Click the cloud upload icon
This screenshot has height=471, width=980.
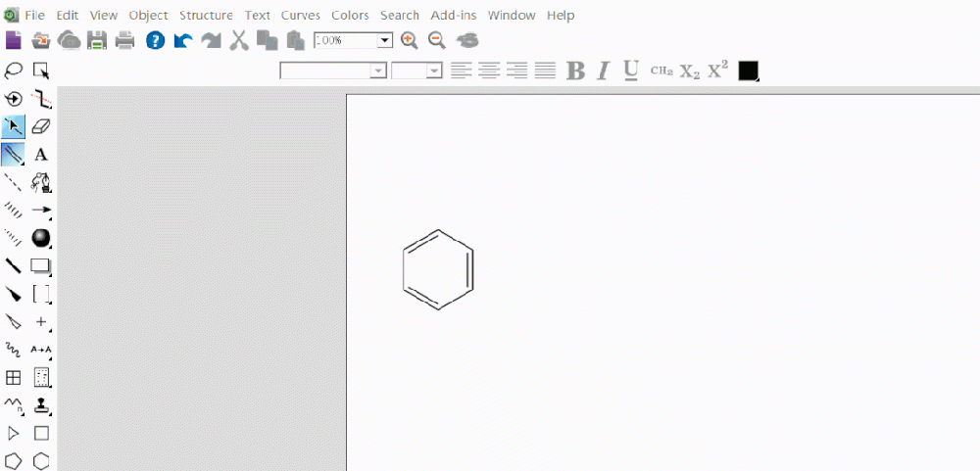click(70, 40)
